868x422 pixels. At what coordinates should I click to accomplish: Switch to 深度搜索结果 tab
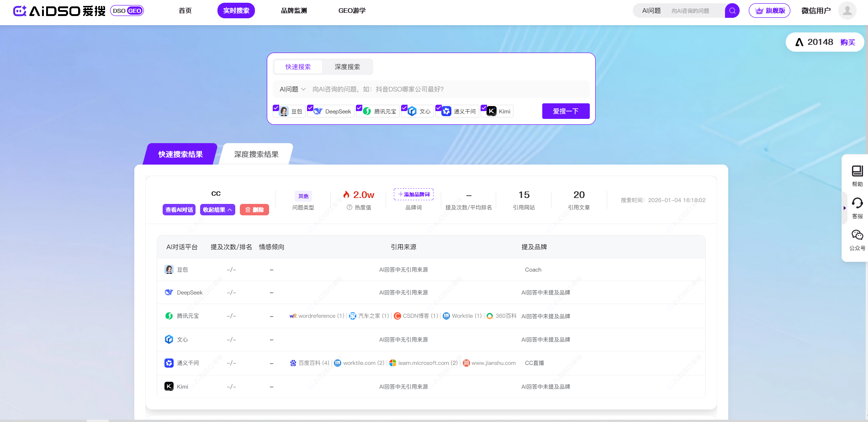tap(256, 155)
